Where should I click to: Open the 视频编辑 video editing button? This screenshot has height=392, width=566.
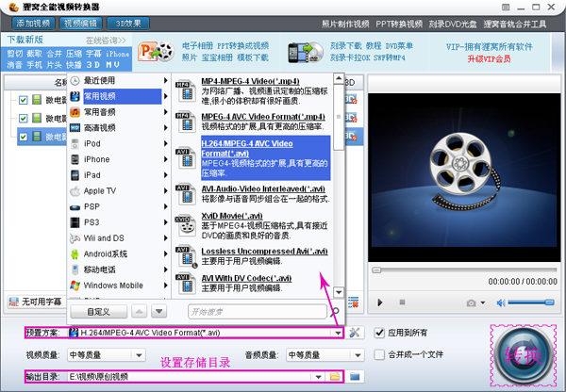pyautogui.click(x=80, y=24)
